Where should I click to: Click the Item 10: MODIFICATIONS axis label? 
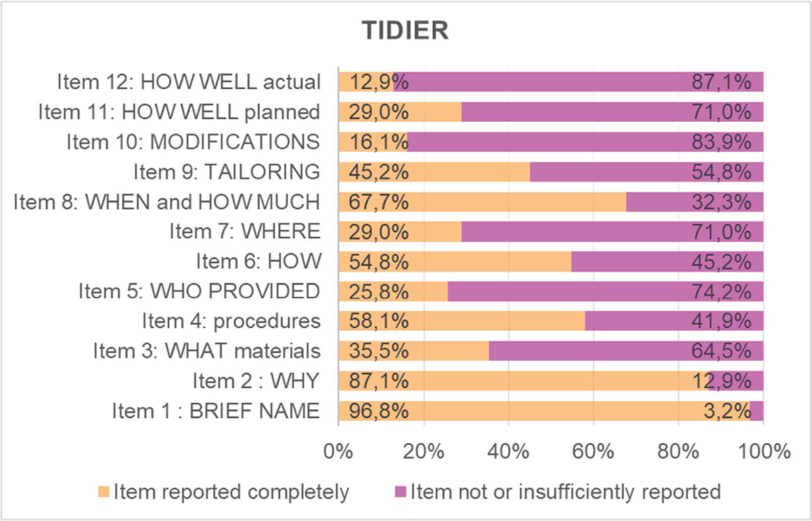tap(193, 142)
